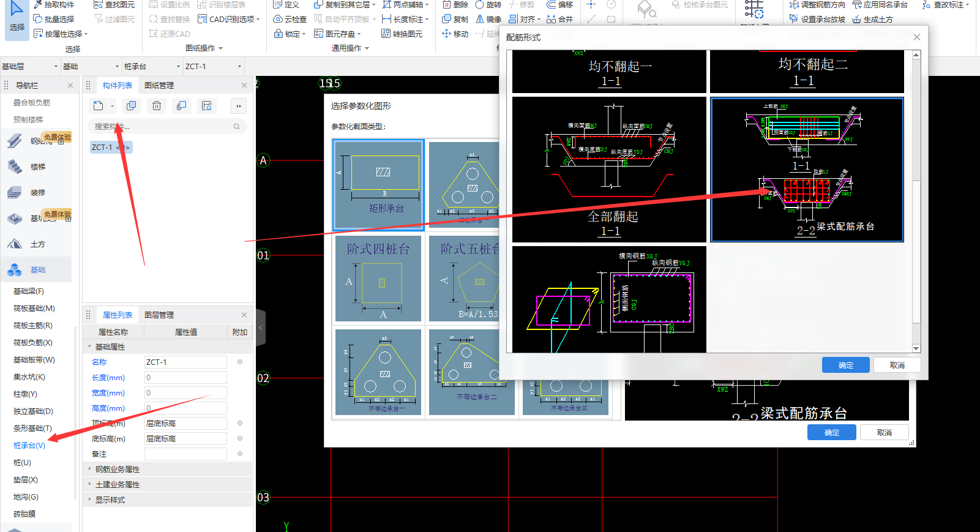Image resolution: width=980 pixels, height=532 pixels.
Task: Click 取消 in 配筋形式 dialog
Action: point(897,365)
